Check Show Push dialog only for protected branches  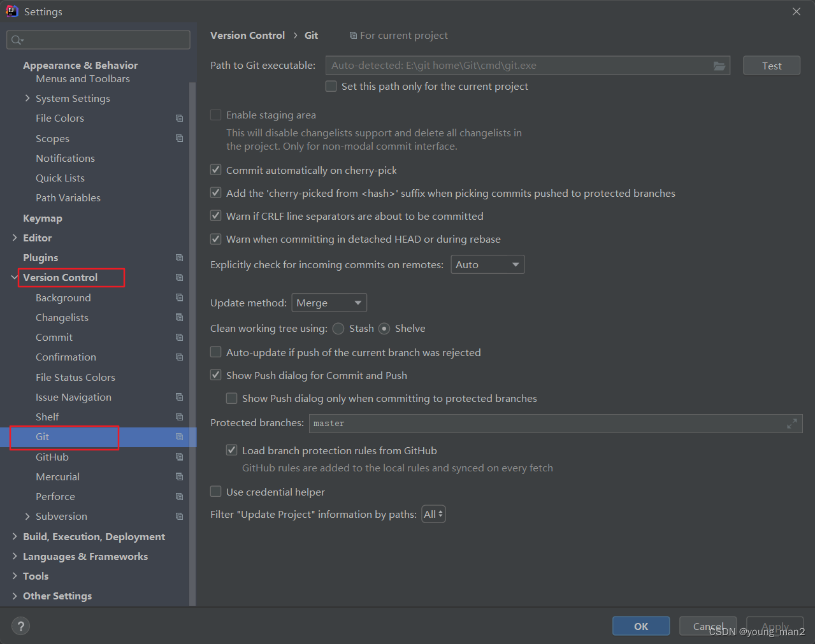pyautogui.click(x=232, y=398)
